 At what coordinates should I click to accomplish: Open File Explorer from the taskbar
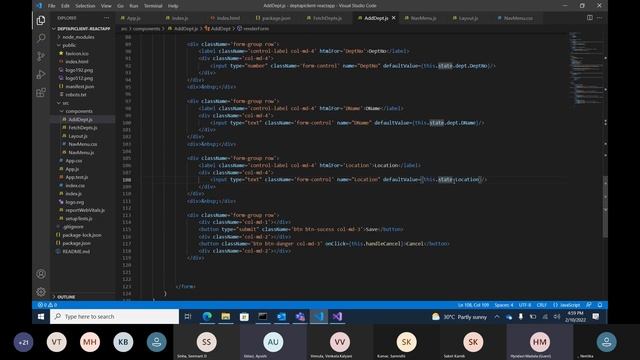(226, 316)
